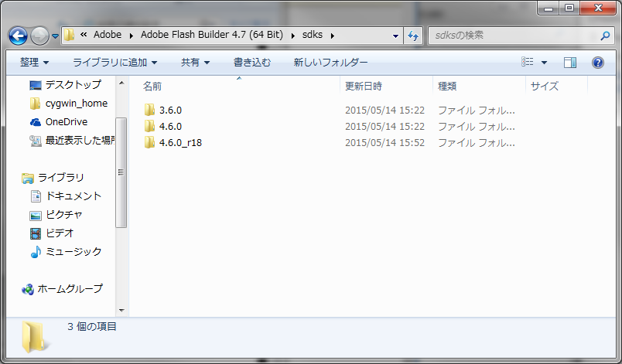Click folder name 4.6.0_r18
Image resolution: width=622 pixels, height=364 pixels.
tap(180, 143)
